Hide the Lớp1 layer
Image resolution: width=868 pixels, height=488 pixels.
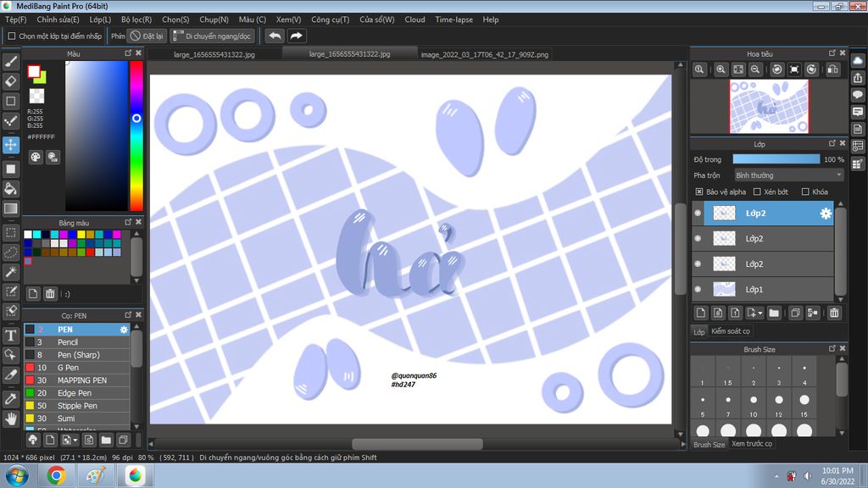[698, 290]
